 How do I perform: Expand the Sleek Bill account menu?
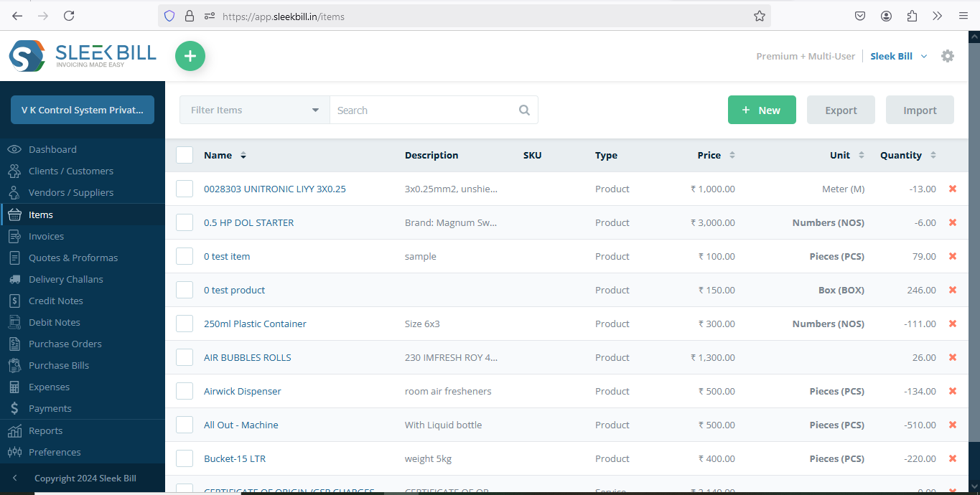click(x=898, y=56)
